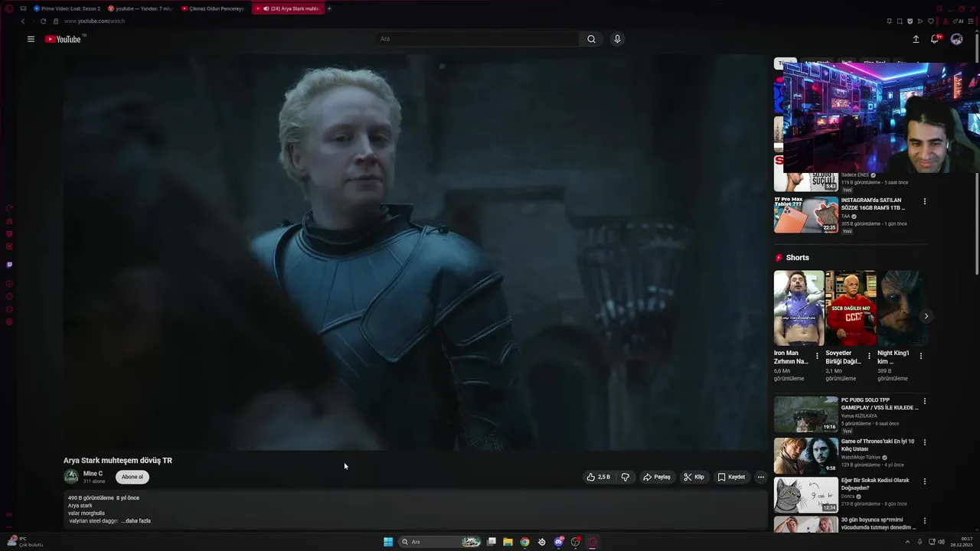Open Twitch in Opera sidebar

9,265
